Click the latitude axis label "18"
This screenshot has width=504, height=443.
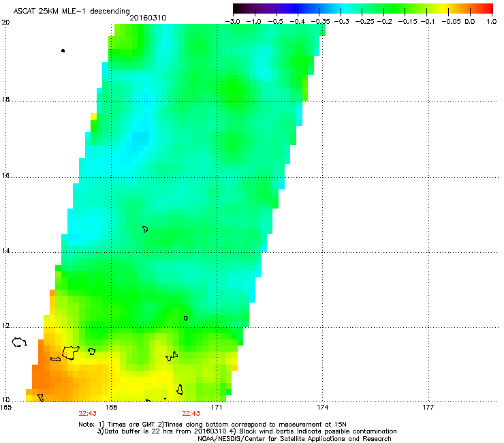5,99
